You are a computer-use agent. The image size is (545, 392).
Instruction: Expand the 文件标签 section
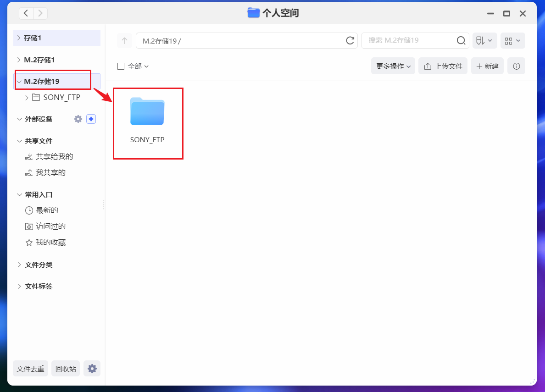(x=19, y=287)
